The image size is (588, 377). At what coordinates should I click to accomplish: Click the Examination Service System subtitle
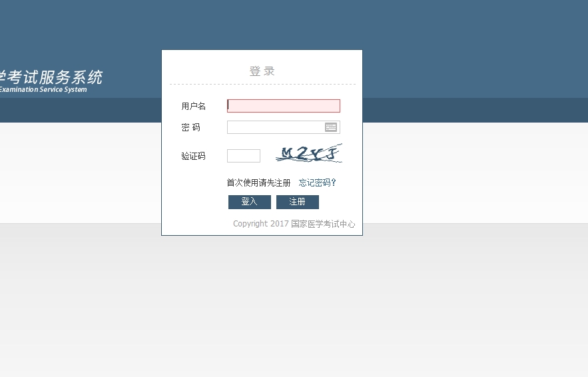[x=43, y=90]
